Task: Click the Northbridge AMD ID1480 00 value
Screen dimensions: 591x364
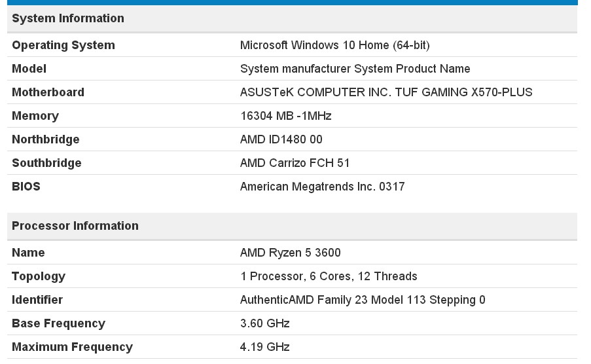Action: click(x=281, y=139)
